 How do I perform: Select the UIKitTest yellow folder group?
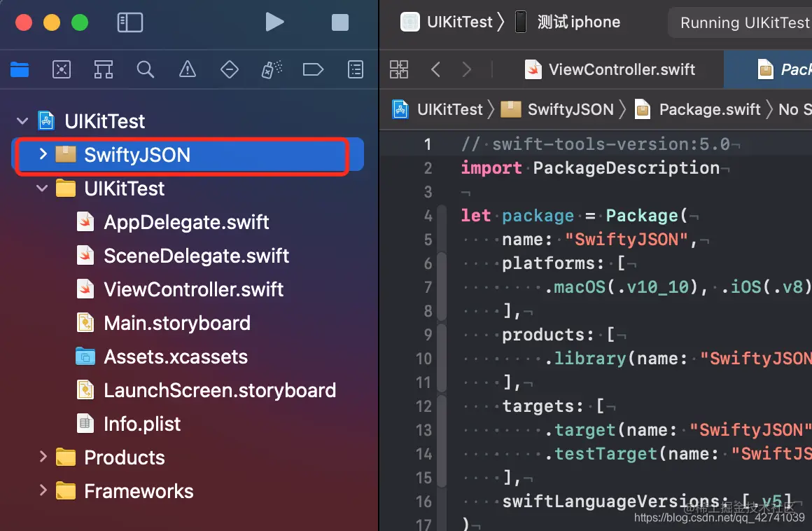click(110, 188)
